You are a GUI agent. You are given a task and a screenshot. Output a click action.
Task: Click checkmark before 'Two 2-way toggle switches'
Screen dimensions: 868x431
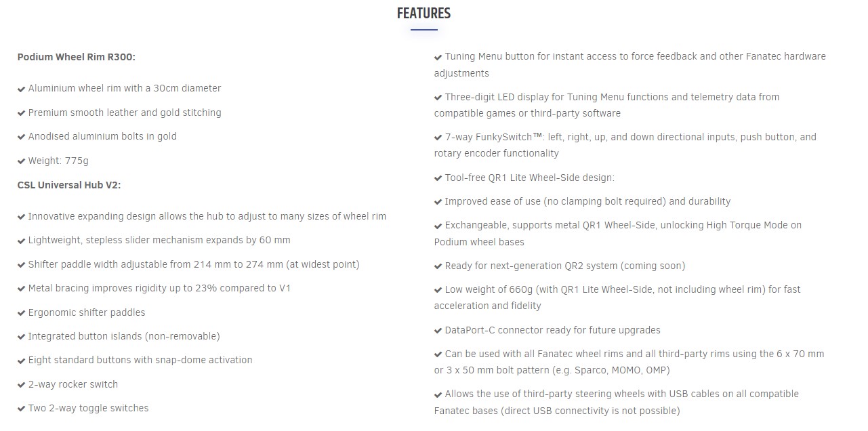(22, 409)
